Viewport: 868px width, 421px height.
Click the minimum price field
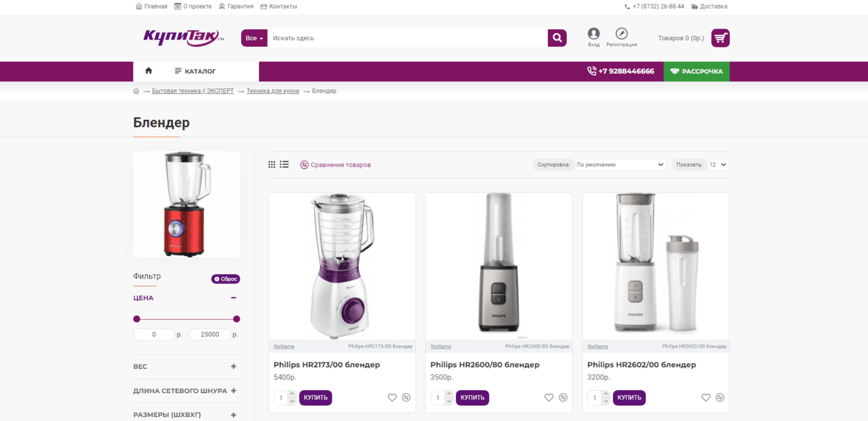[x=154, y=335]
